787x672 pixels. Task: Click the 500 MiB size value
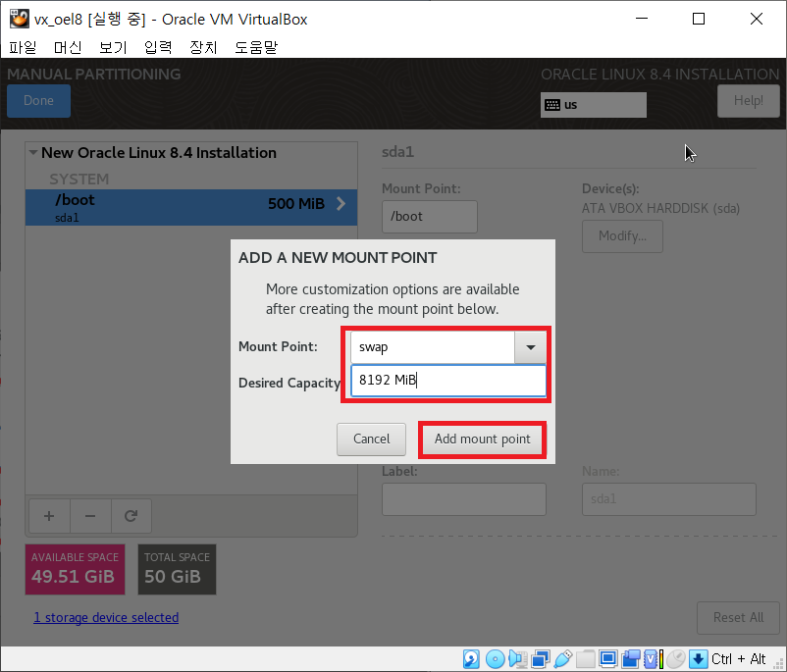click(296, 204)
